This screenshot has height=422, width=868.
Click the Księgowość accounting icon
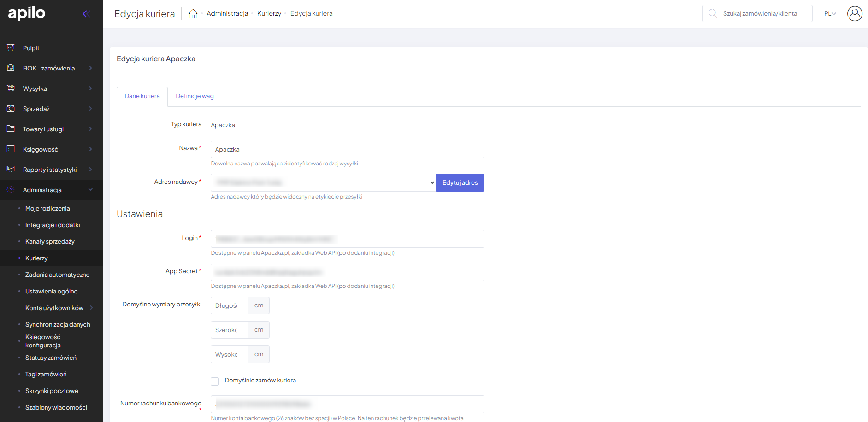coord(11,149)
